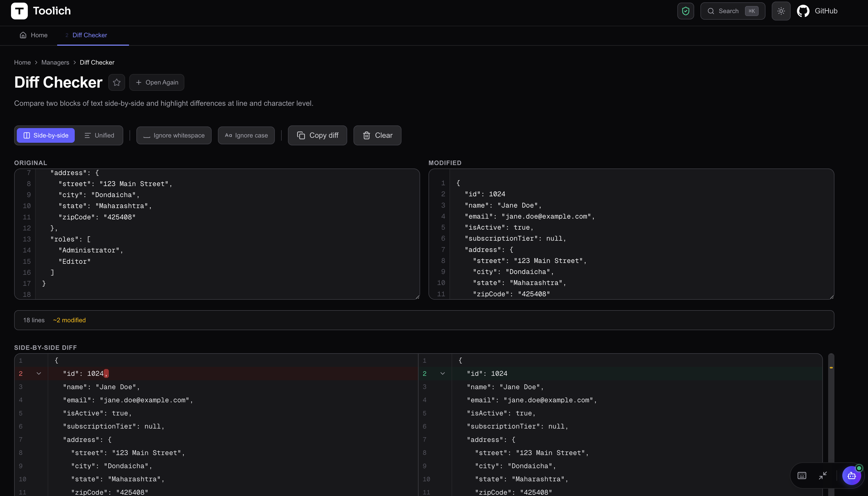Expand the chevron on left diff line 2
The height and width of the screenshot is (496, 868).
(39, 373)
